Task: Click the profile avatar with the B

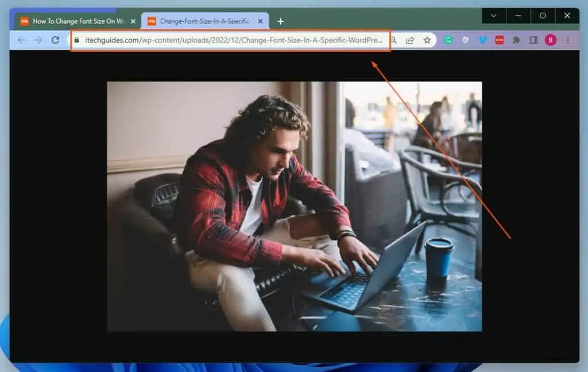Action: point(550,40)
